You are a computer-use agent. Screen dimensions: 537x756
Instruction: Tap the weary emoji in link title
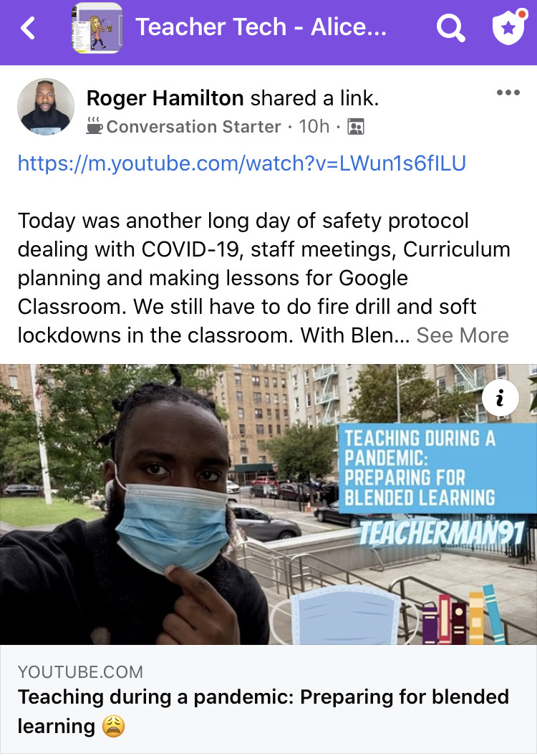(x=114, y=726)
